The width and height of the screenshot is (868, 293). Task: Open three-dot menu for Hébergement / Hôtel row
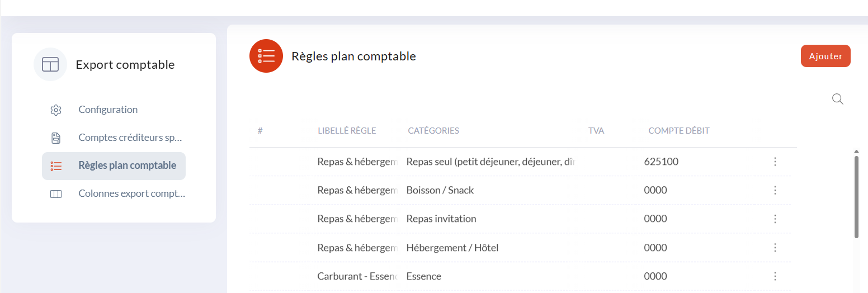coord(775,247)
